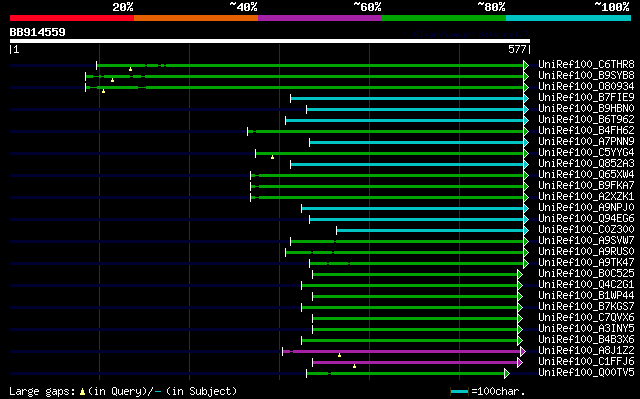Click the start tick of the UniRef100_O80934 alignment

[x=85, y=87]
